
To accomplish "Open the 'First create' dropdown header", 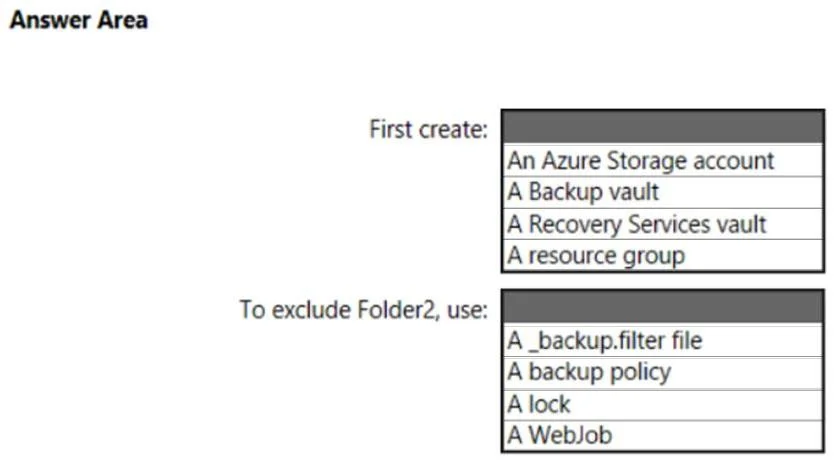I will click(663, 127).
